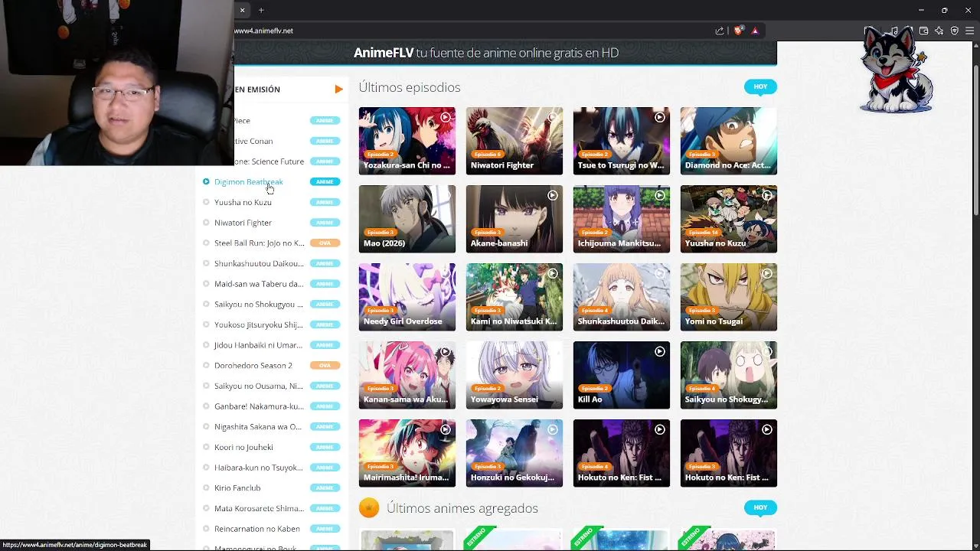
Task: Open Koori no Jouheki in sidebar list
Action: [243, 447]
